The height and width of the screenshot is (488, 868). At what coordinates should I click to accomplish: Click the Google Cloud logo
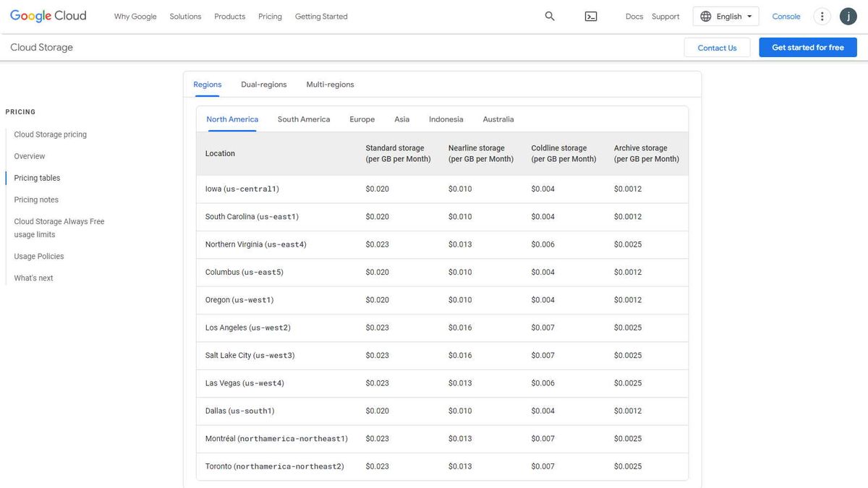coord(48,15)
